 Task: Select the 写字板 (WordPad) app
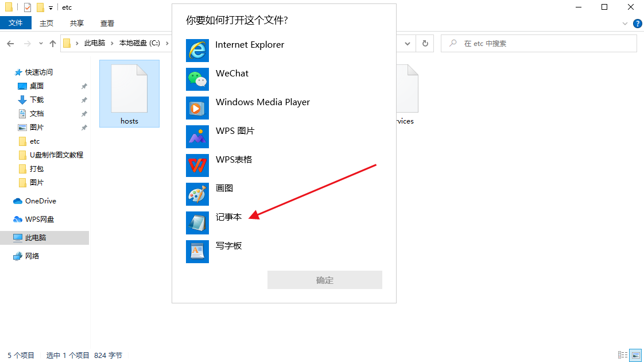pyautogui.click(x=229, y=245)
